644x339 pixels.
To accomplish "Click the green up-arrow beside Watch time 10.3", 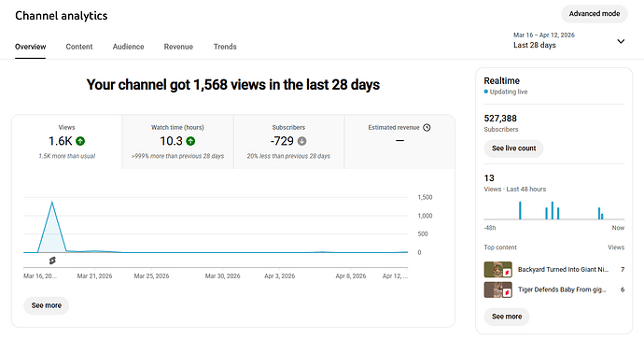I will (x=190, y=141).
